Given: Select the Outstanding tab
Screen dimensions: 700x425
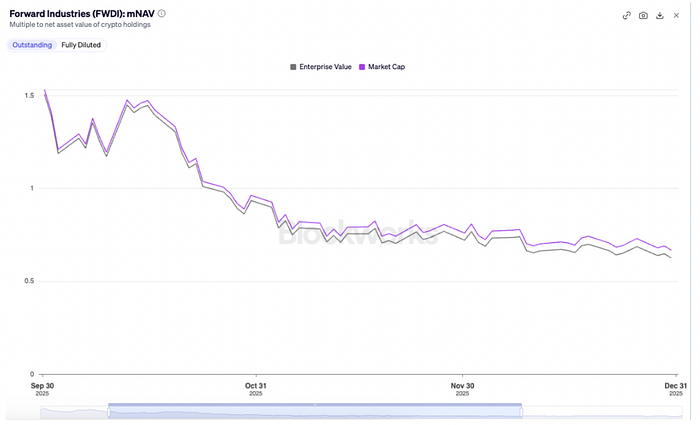Looking at the screenshot, I should [31, 45].
